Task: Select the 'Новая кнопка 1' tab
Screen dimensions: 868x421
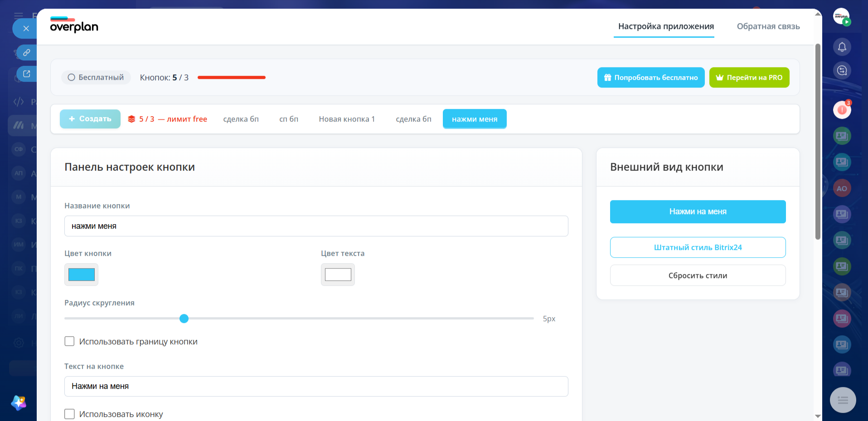Action: tap(347, 119)
